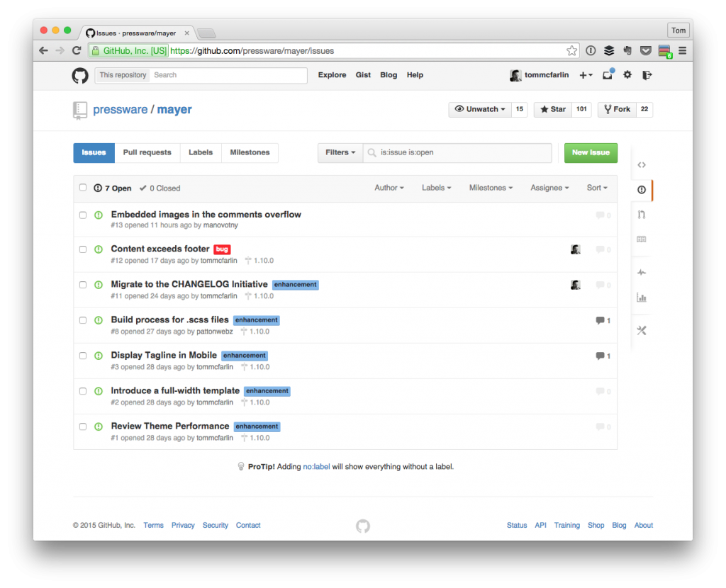Star the repository

coord(553,109)
